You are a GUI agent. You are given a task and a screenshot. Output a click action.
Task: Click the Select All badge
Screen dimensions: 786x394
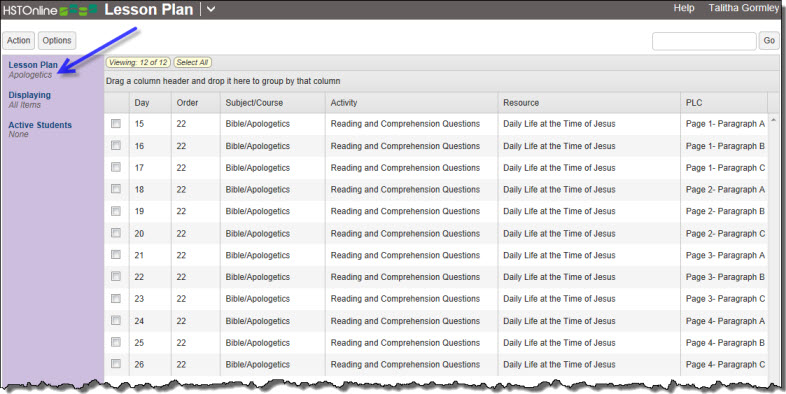(x=192, y=63)
